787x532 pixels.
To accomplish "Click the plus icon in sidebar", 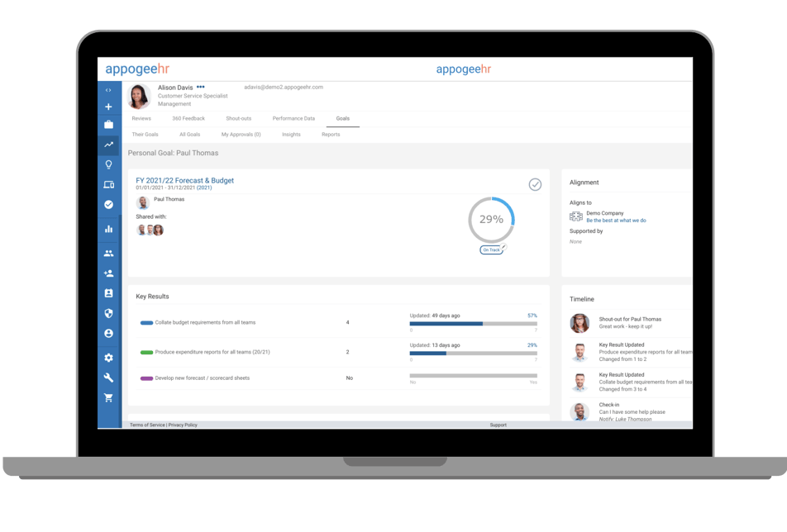I will pos(108,107).
